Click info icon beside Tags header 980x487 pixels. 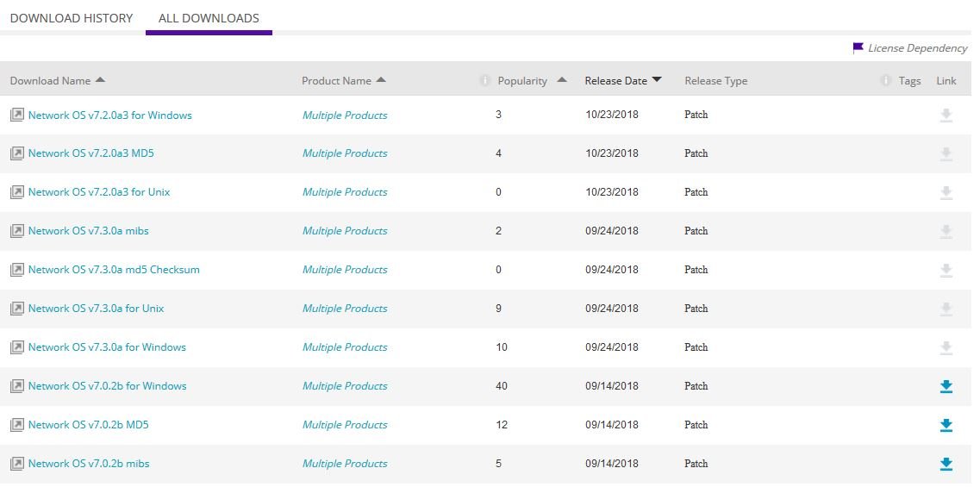885,81
